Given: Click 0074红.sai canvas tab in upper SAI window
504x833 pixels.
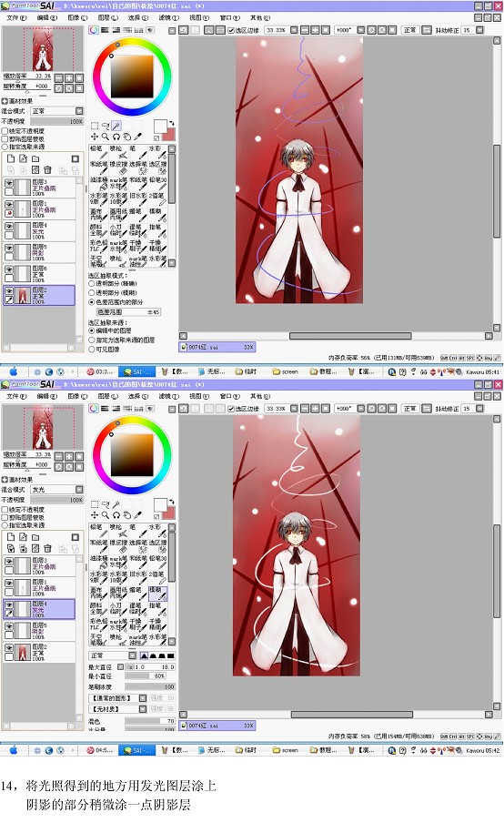Looking at the screenshot, I should pos(217,347).
